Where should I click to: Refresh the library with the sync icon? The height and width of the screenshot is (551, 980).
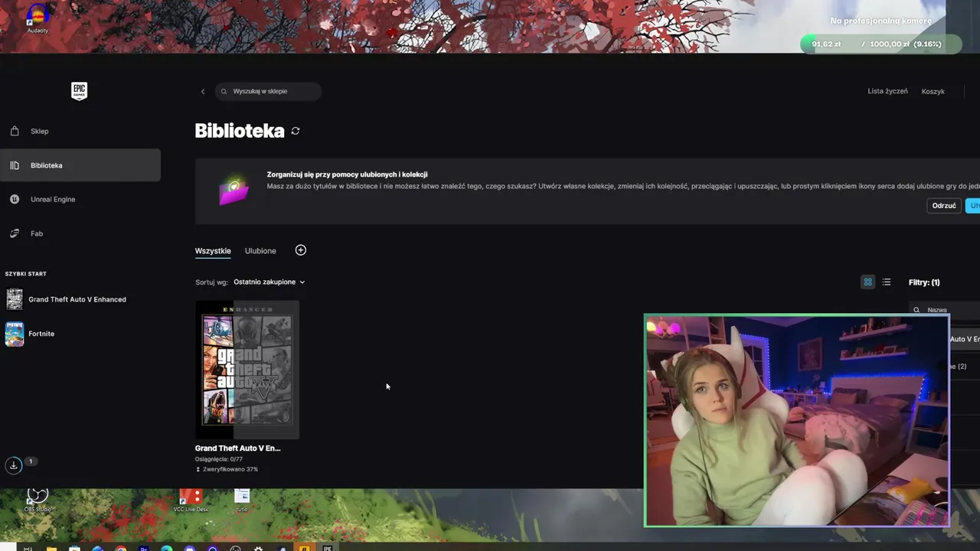(x=296, y=131)
